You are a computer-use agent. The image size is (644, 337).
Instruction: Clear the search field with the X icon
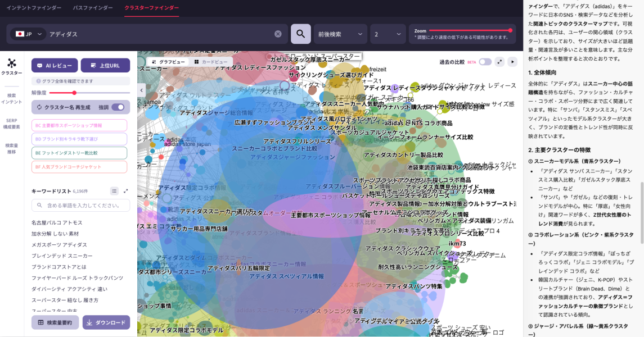(278, 34)
